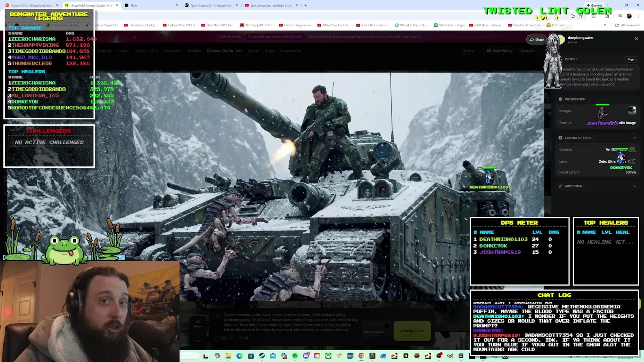Open the Explore nav item
644x362 pixels.
(x=104, y=51)
